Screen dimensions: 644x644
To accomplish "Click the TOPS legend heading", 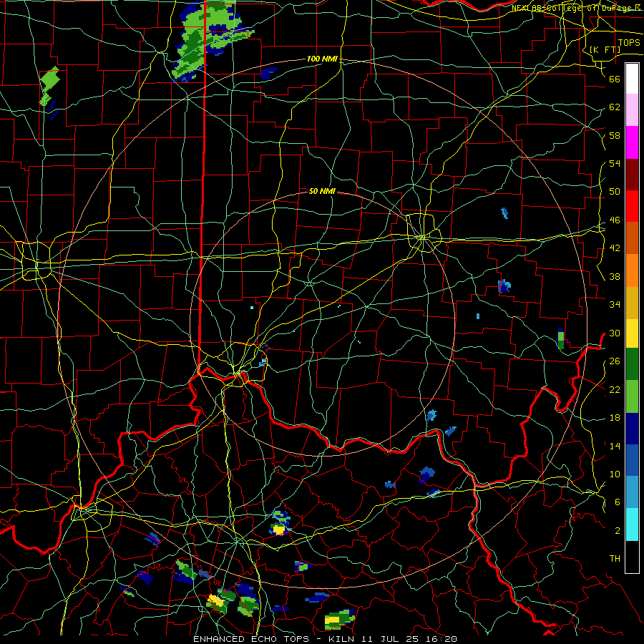I will [x=629, y=43].
